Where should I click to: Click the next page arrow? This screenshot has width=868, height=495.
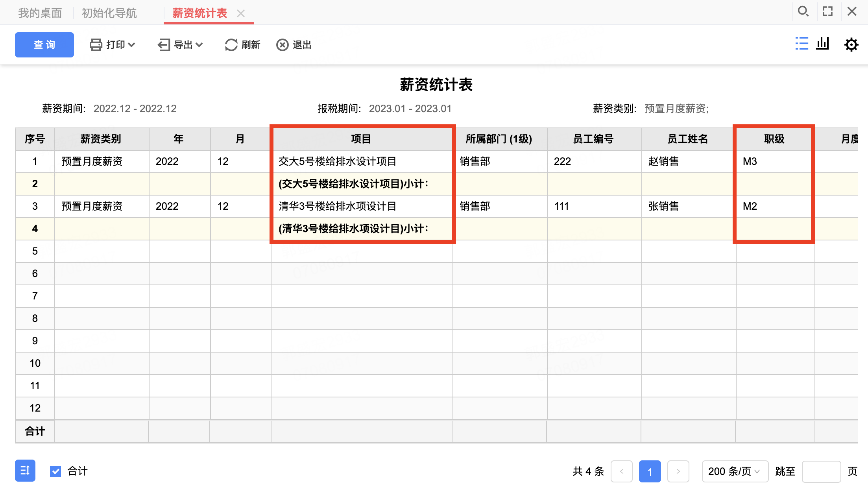click(678, 471)
